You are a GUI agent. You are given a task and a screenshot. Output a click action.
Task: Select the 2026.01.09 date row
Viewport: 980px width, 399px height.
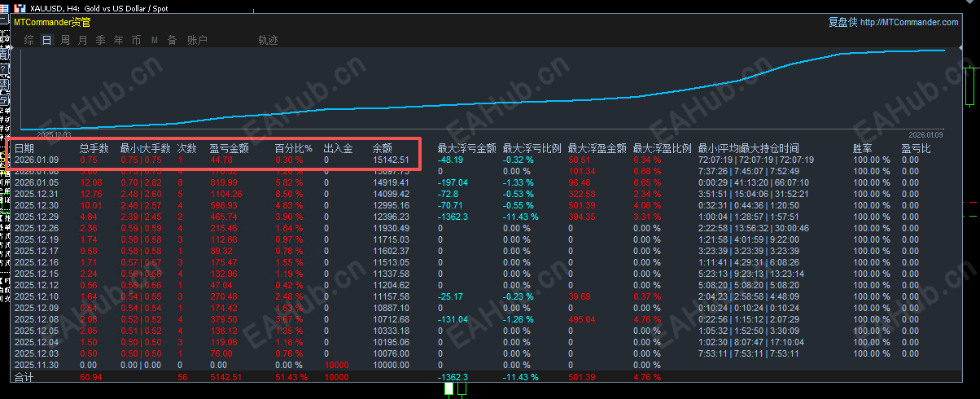[36, 160]
